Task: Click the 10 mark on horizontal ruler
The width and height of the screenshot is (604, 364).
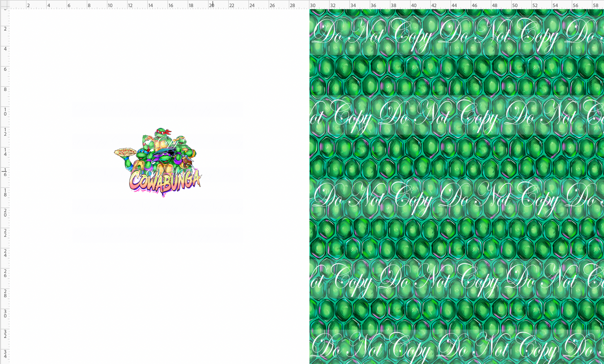Action: pos(110,5)
